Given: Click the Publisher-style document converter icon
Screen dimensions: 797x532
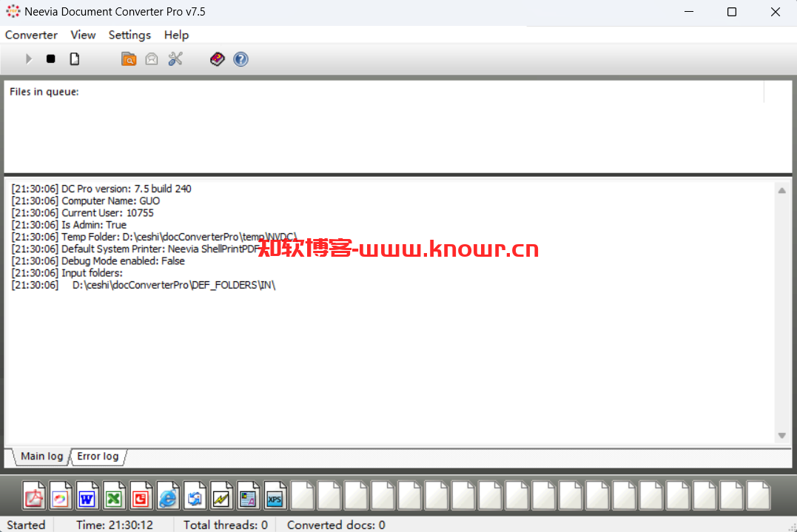Looking at the screenshot, I should 248,496.
